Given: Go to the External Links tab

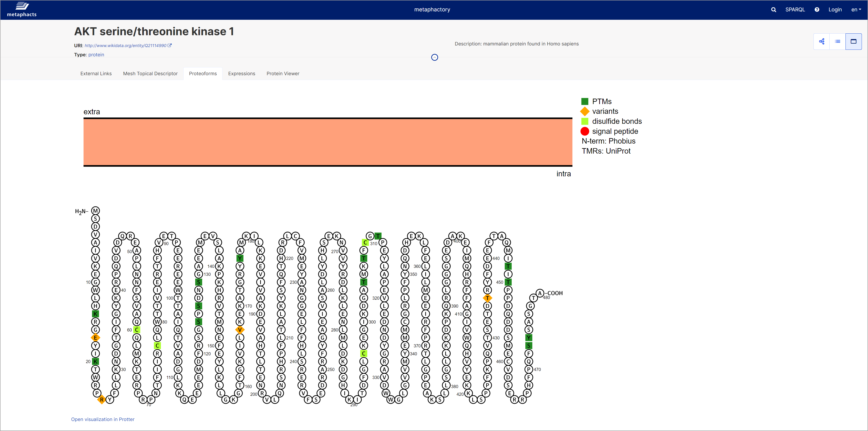Looking at the screenshot, I should tap(96, 73).
